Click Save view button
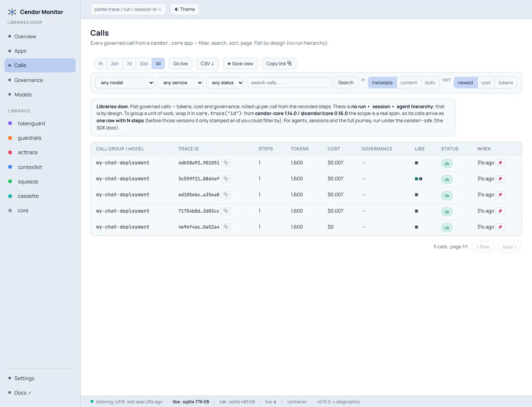This screenshot has height=407, width=532. (240, 63)
